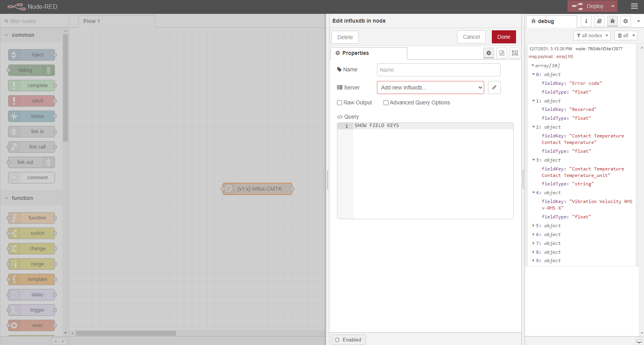The height and width of the screenshot is (345, 644).
Task: Enable the Raw Output checkbox
Action: 340,102
